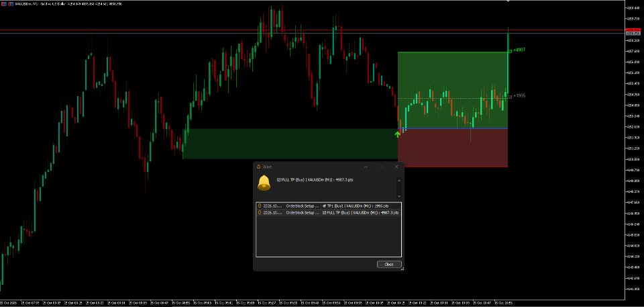Dismiss Alert window using title bar X
This screenshot has width=644, height=307.
(396, 167)
